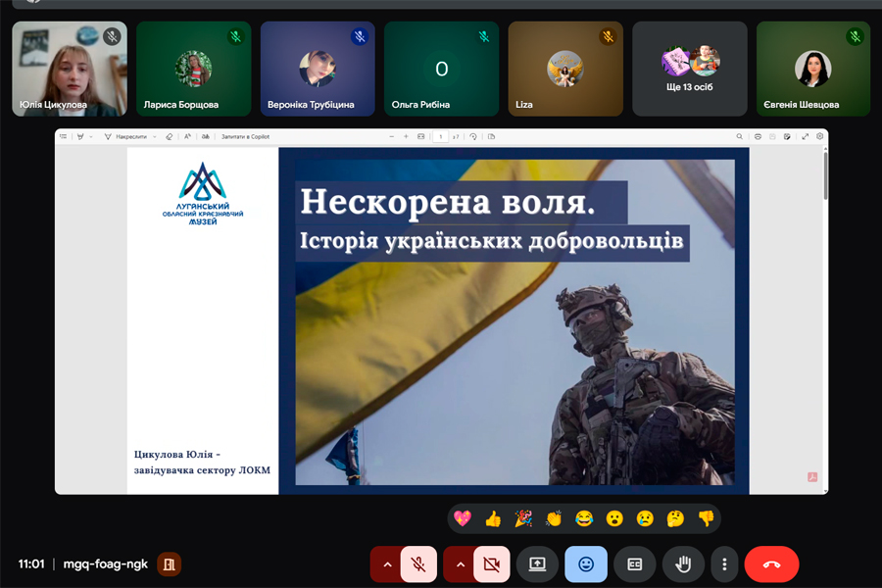The width and height of the screenshot is (882, 588).
Task: Click the PDF page number field
Action: [442, 137]
